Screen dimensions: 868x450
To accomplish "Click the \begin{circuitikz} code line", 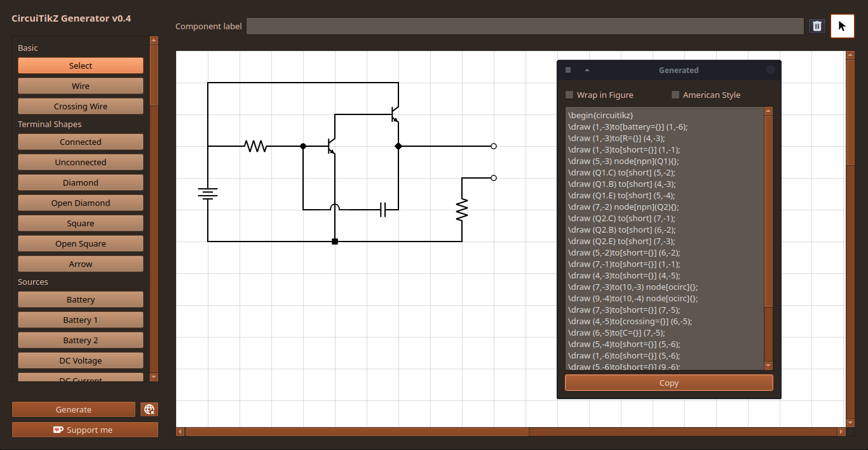I will [600, 115].
